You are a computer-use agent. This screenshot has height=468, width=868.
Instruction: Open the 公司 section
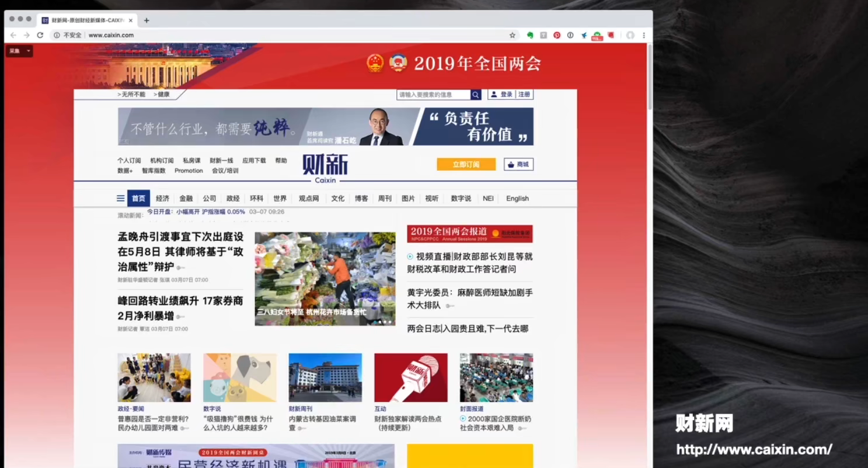[210, 199]
